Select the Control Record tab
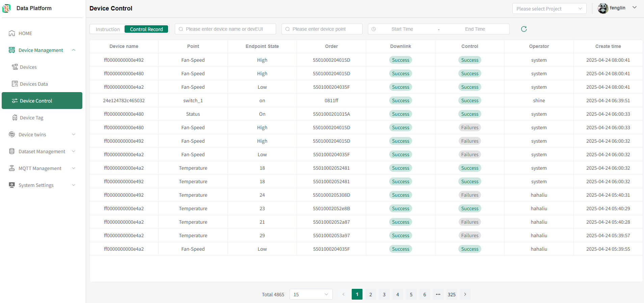The height and width of the screenshot is (303, 644). tap(146, 29)
